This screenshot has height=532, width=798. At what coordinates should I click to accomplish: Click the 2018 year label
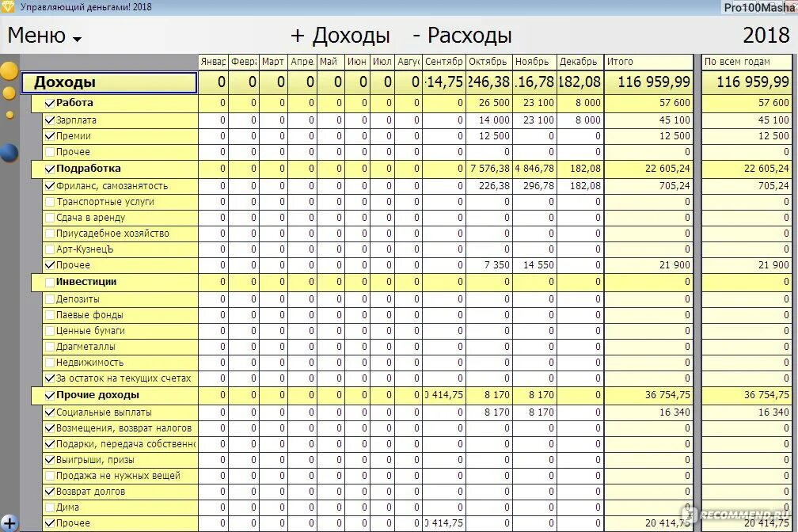tap(766, 35)
